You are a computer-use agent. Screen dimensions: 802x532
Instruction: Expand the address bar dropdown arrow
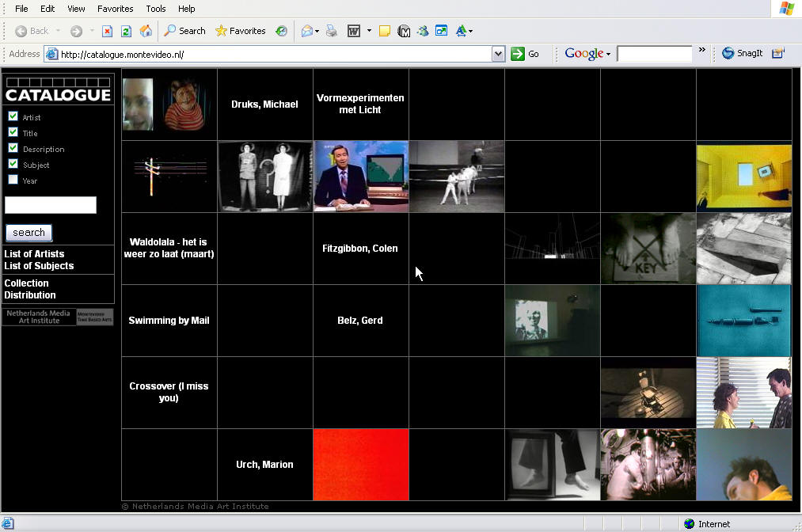tap(498, 54)
